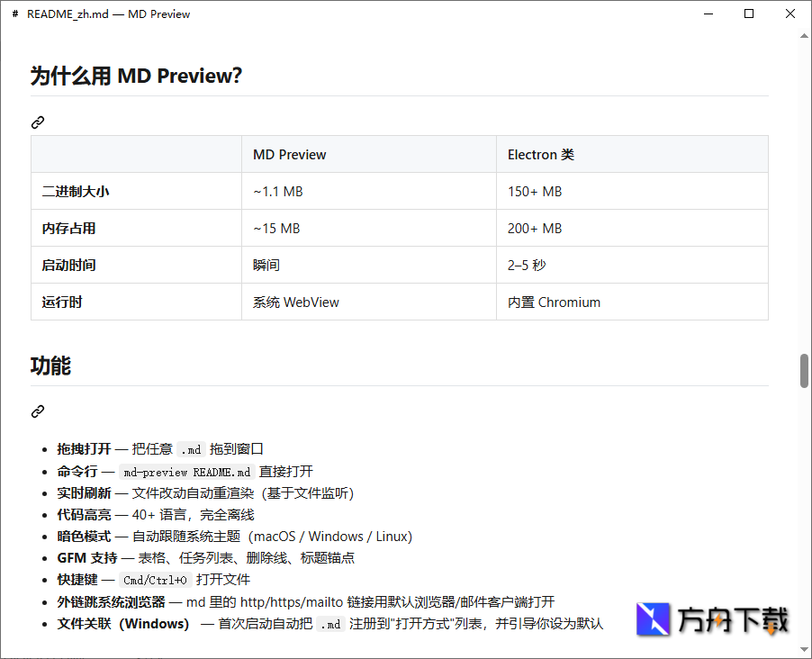Click the anchor link icon below the 功能 heading
The height and width of the screenshot is (659, 812).
(x=37, y=411)
